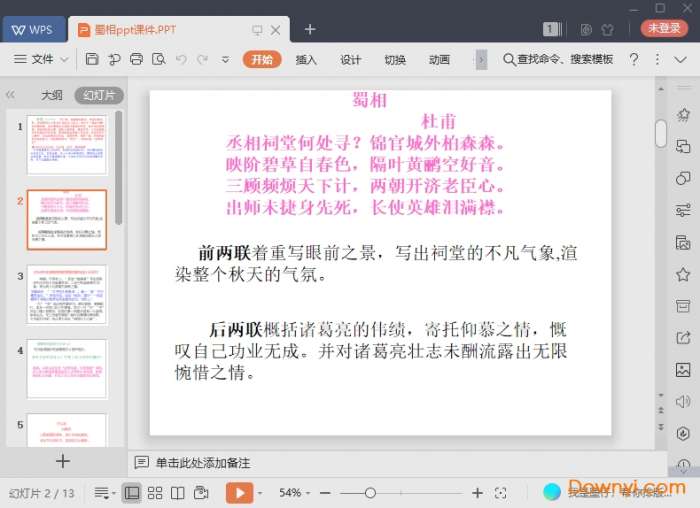Redo the last action
This screenshot has height=508, width=700.
click(x=203, y=59)
